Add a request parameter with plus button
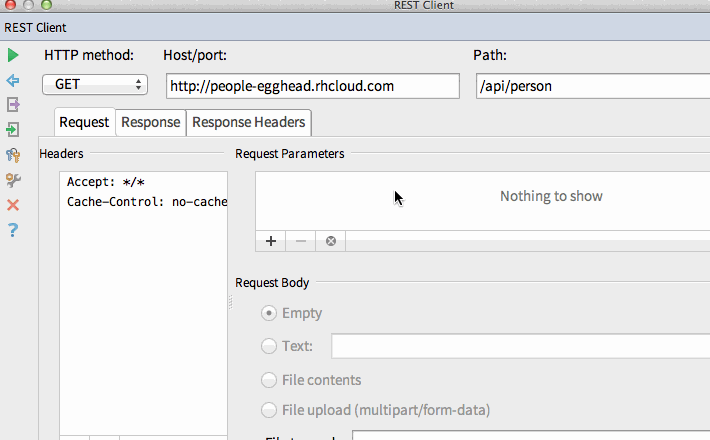The image size is (710, 440). pos(270,241)
